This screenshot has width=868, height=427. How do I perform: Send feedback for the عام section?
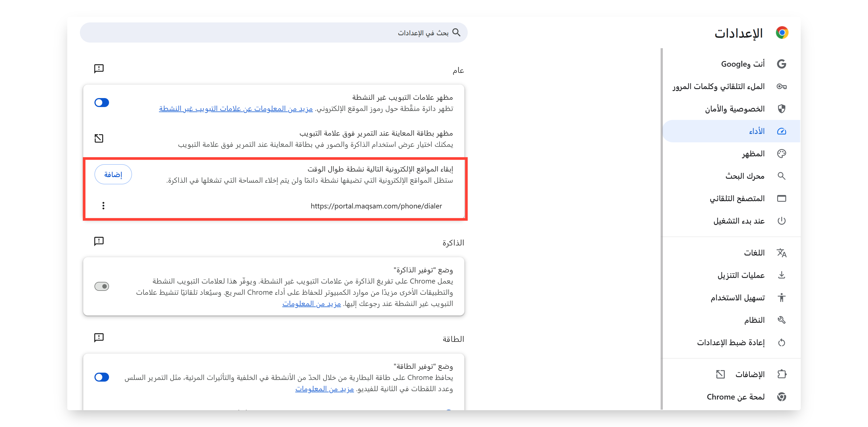click(99, 69)
